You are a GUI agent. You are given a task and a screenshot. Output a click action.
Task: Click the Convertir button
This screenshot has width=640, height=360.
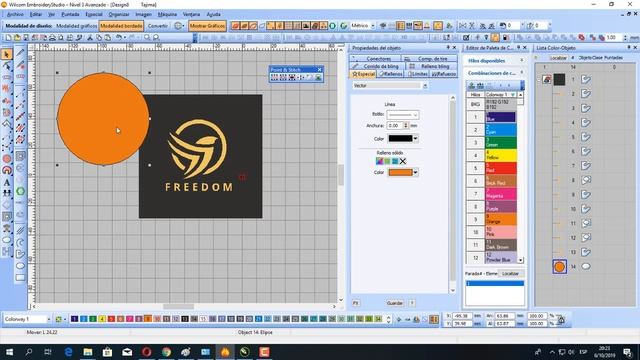click(x=158, y=26)
